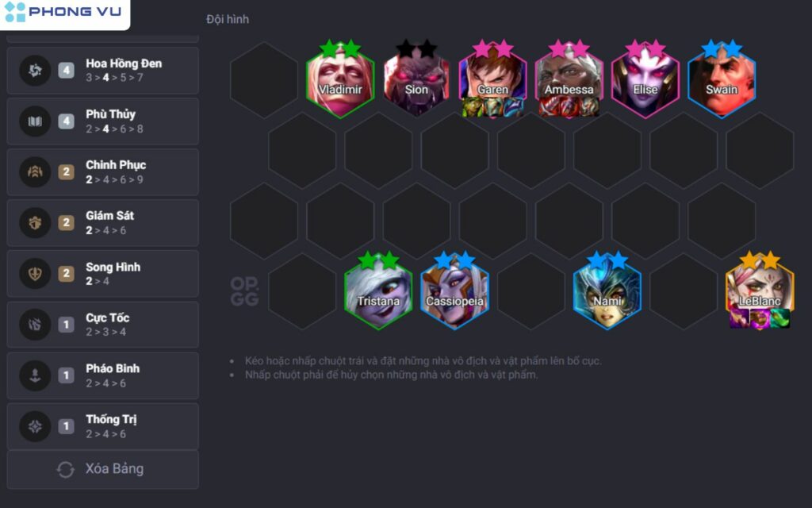Select the Ambessa champion hexagon
This screenshot has width=812, height=508.
(x=569, y=80)
